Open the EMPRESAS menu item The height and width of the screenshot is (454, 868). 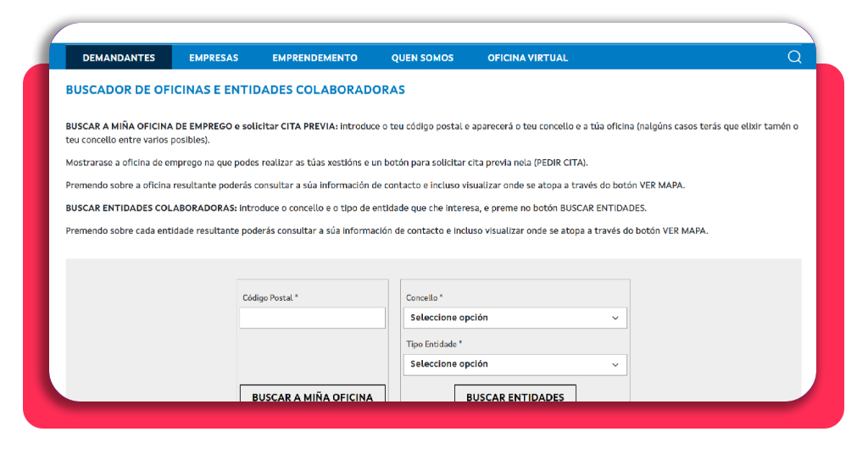(x=214, y=58)
